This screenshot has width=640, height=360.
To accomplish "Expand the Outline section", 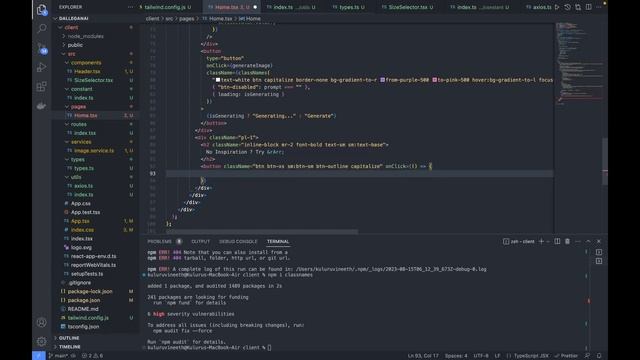I will [x=69, y=338].
